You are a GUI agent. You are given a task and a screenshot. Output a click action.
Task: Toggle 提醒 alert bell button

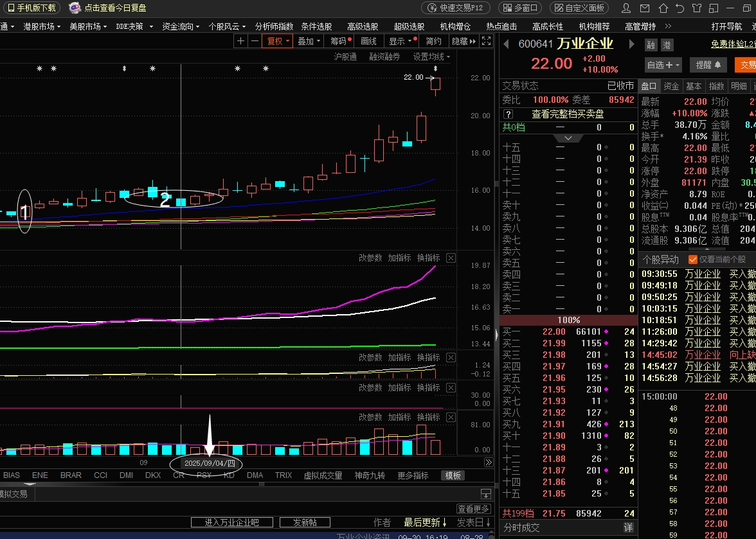tap(708, 64)
